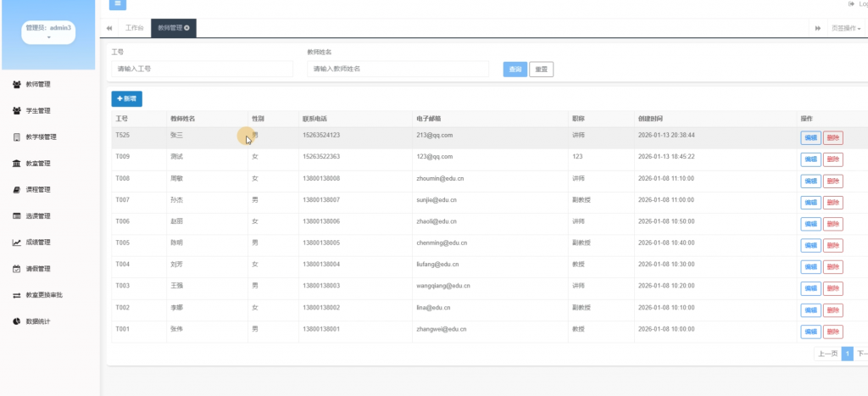Delete the teacher row T009

point(833,159)
